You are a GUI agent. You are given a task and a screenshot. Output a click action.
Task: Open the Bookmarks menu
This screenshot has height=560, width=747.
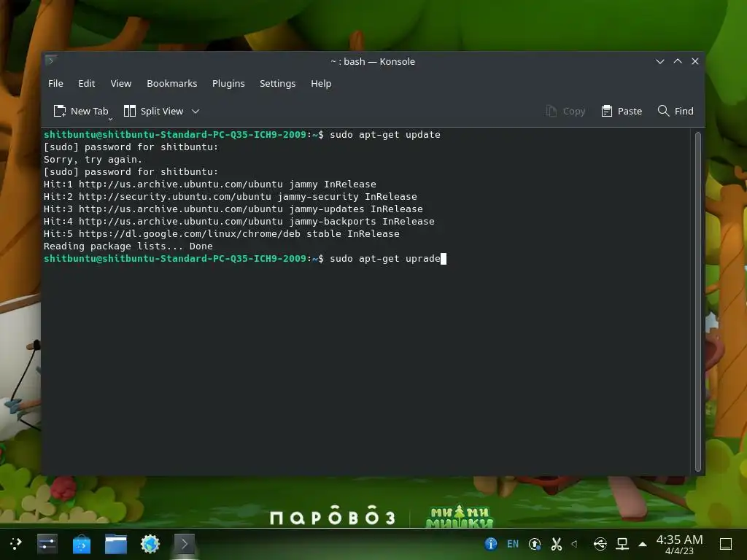click(x=171, y=83)
